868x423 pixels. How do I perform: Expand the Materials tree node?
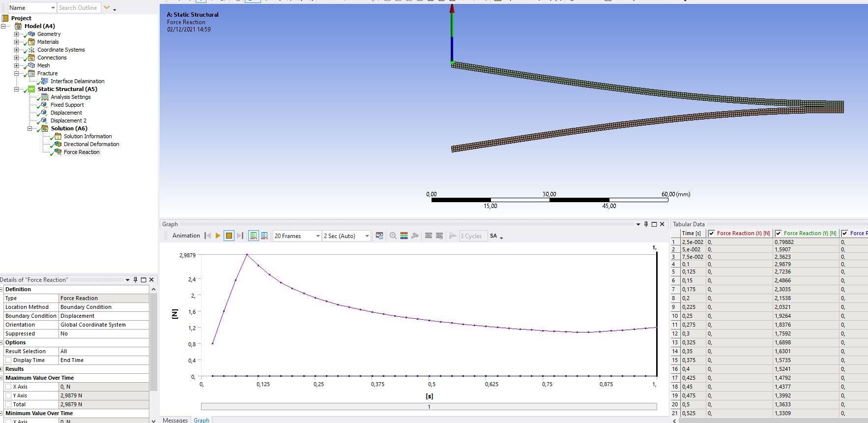[16, 42]
